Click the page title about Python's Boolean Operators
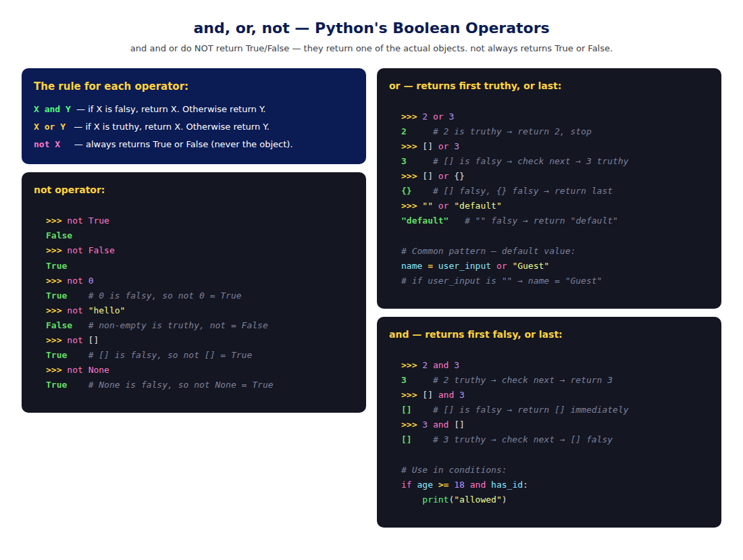The width and height of the screenshot is (743, 560). [x=371, y=28]
